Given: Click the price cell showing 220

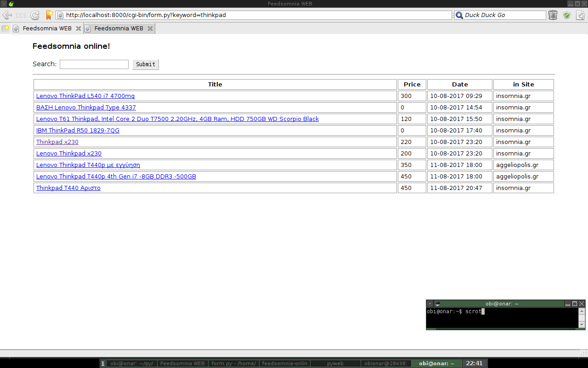Looking at the screenshot, I should click(412, 142).
